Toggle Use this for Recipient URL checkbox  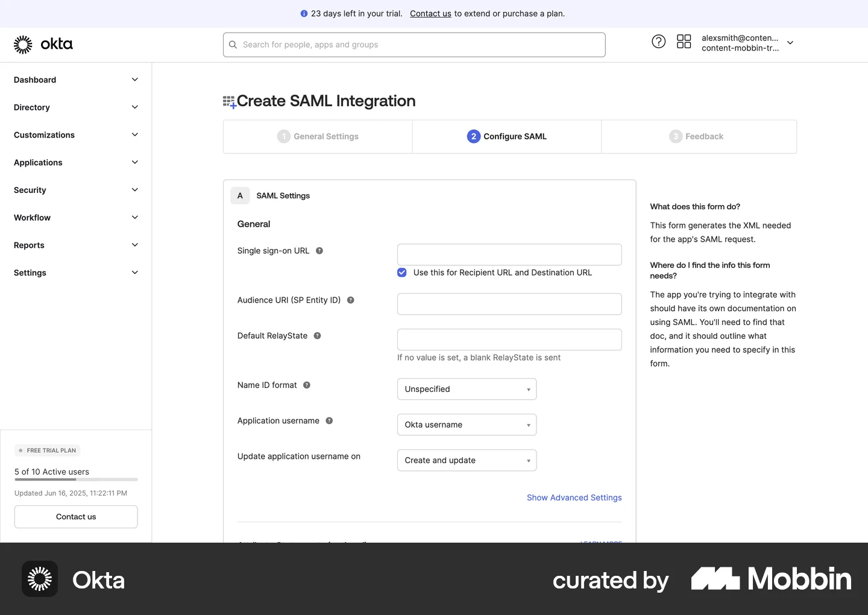coord(402,273)
